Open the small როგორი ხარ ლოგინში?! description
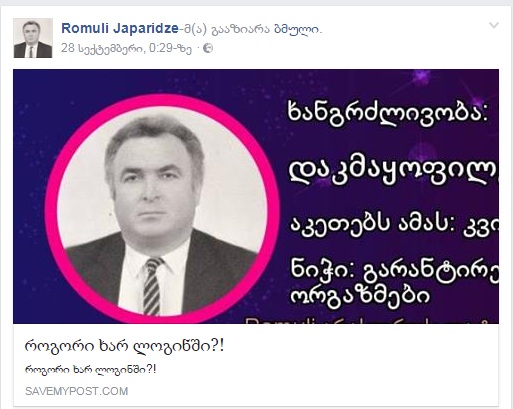This screenshot has height=409, width=513. point(90,370)
